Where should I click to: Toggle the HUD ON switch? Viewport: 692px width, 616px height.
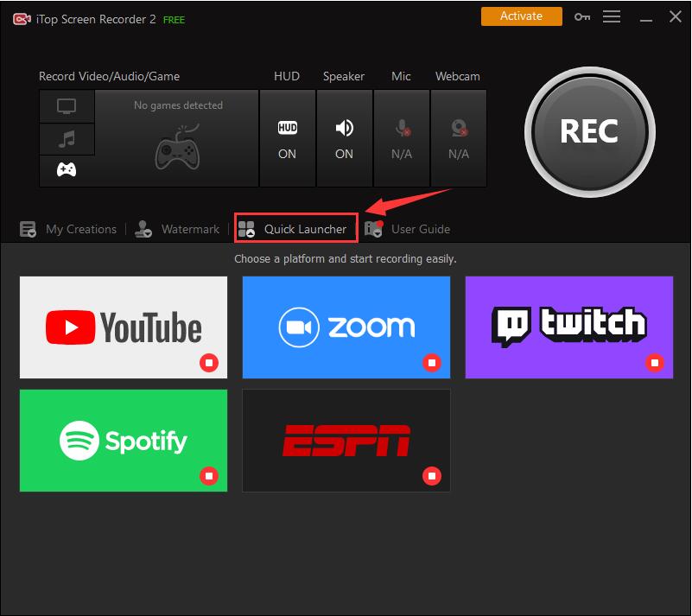coord(287,138)
